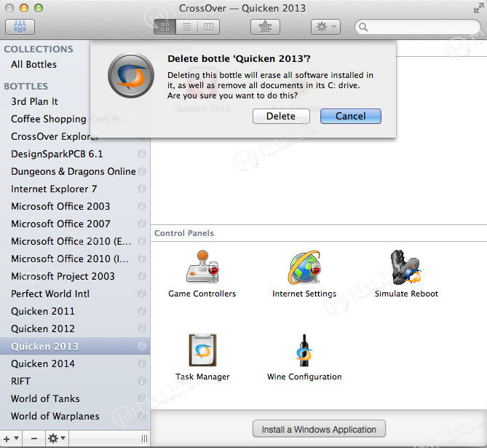Click info icon for Quicken 2012
Screen dimensions: 487x448
(142, 329)
